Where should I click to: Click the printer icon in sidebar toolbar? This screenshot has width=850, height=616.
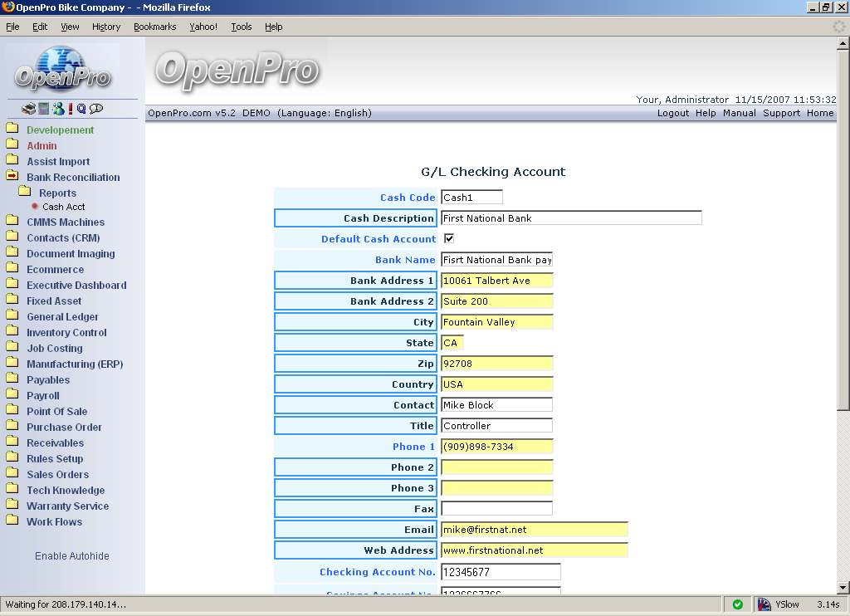(x=28, y=109)
